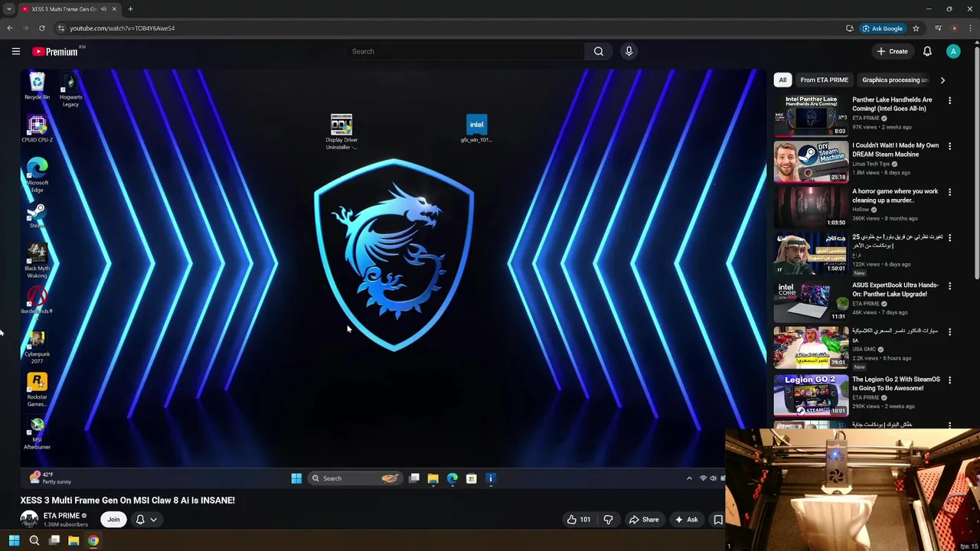Select the All filter chip
Image resolution: width=980 pixels, height=551 pixels.
782,80
